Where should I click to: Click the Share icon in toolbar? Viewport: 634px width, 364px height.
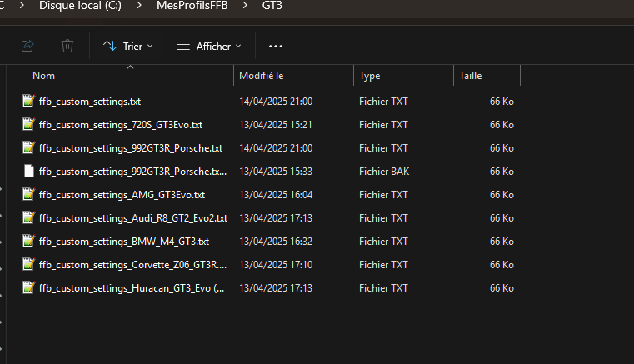pos(27,46)
